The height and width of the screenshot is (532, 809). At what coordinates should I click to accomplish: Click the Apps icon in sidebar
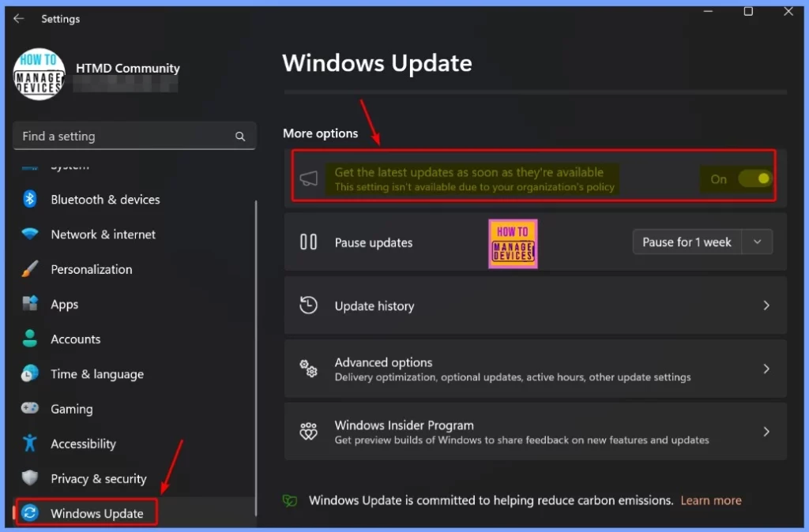point(30,304)
